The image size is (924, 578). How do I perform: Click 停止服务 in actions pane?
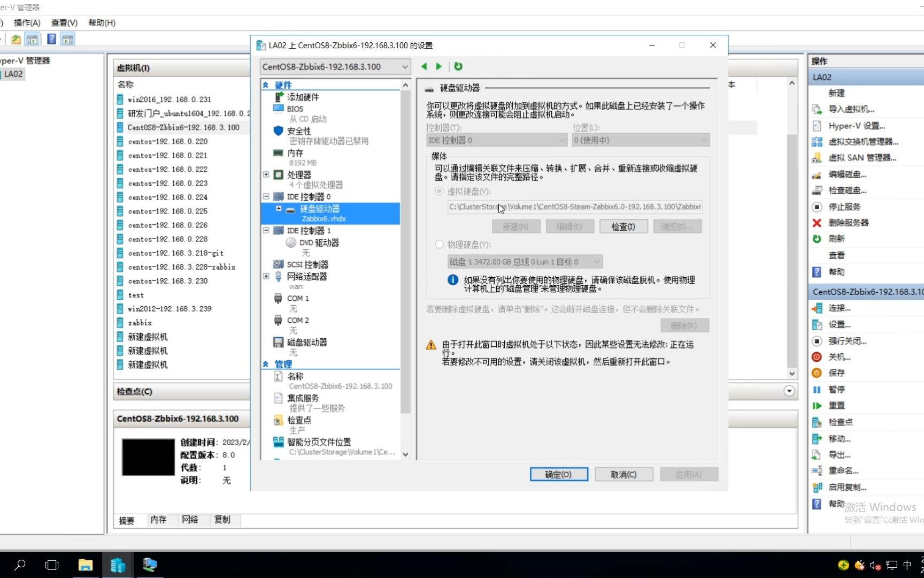coord(844,207)
